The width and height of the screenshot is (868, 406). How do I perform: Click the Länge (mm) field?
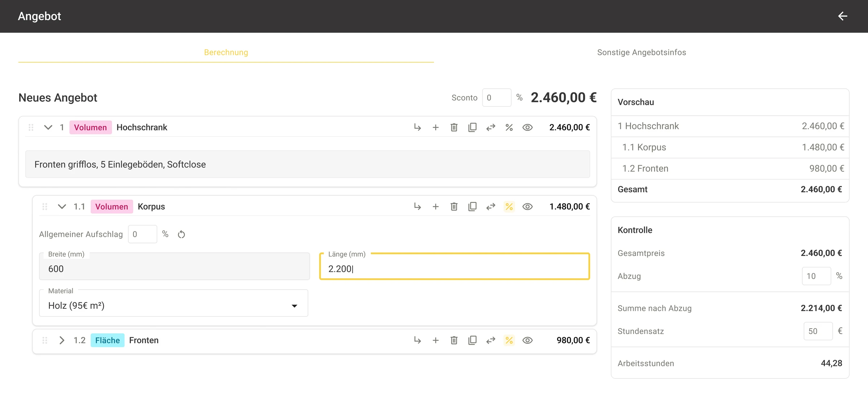(455, 266)
